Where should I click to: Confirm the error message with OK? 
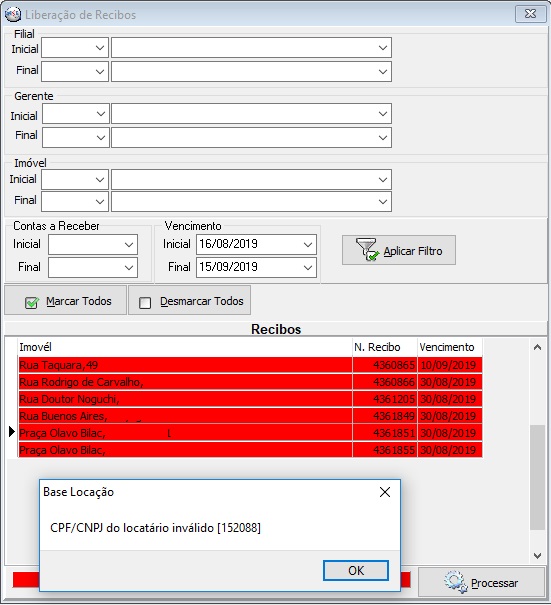tap(356, 570)
